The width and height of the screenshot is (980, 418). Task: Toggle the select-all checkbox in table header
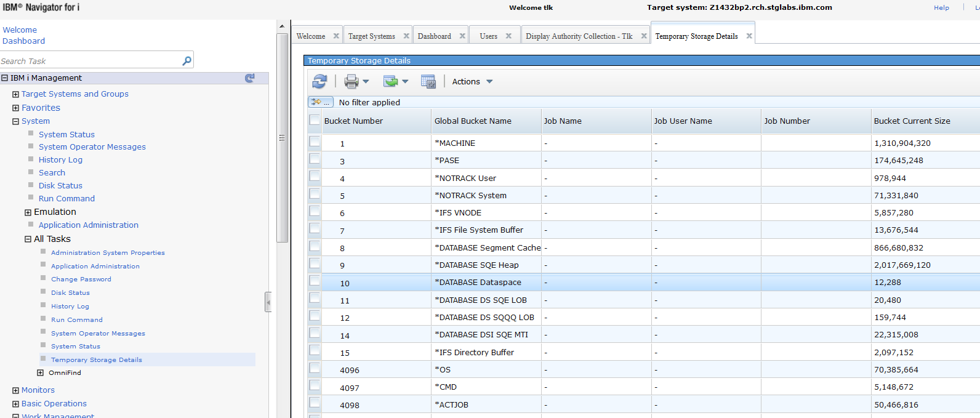pyautogui.click(x=315, y=120)
